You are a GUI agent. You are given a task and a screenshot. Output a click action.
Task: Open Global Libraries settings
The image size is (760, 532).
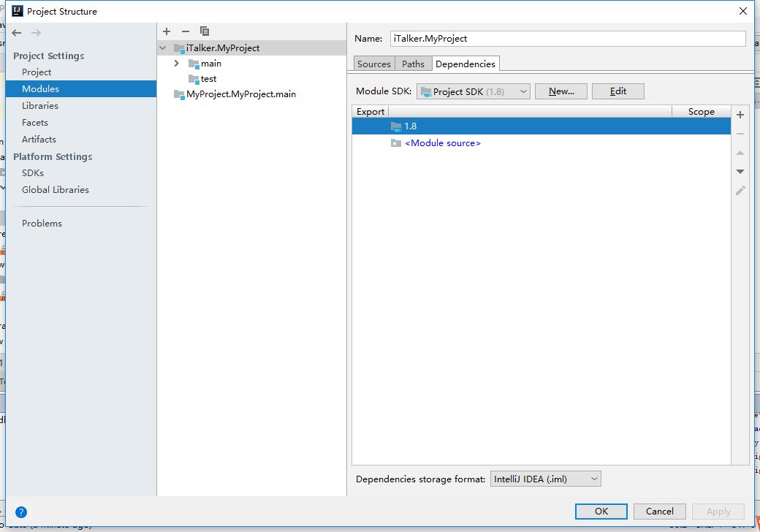point(56,190)
